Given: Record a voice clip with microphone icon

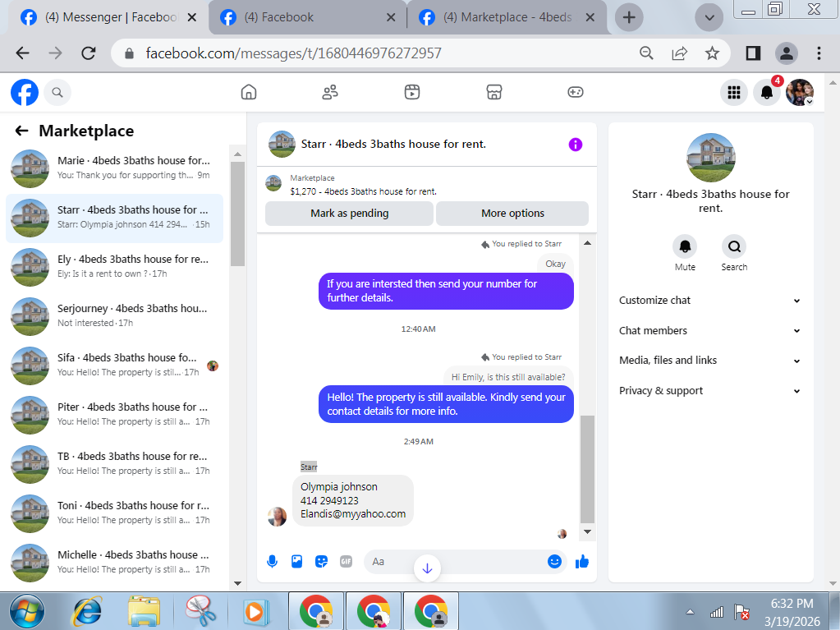Looking at the screenshot, I should click(272, 562).
